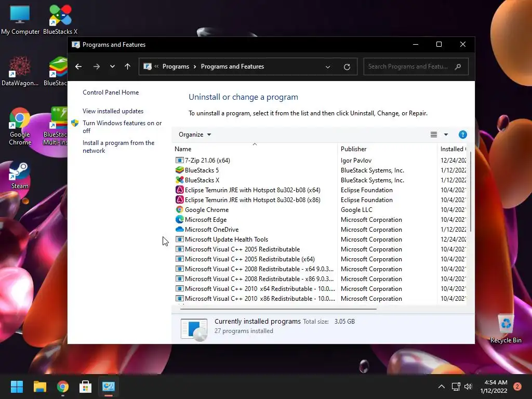Select Microsoft OneDrive in program list
Viewport: 532px width, 399px height.
(x=212, y=229)
